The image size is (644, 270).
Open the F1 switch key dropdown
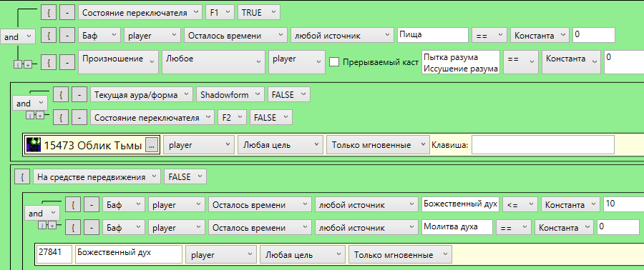[x=220, y=13]
